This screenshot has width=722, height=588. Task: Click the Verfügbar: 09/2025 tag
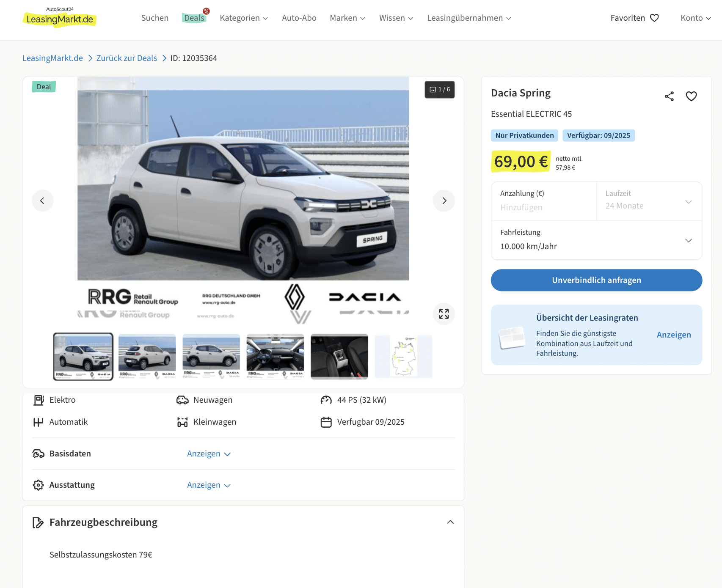598,135
